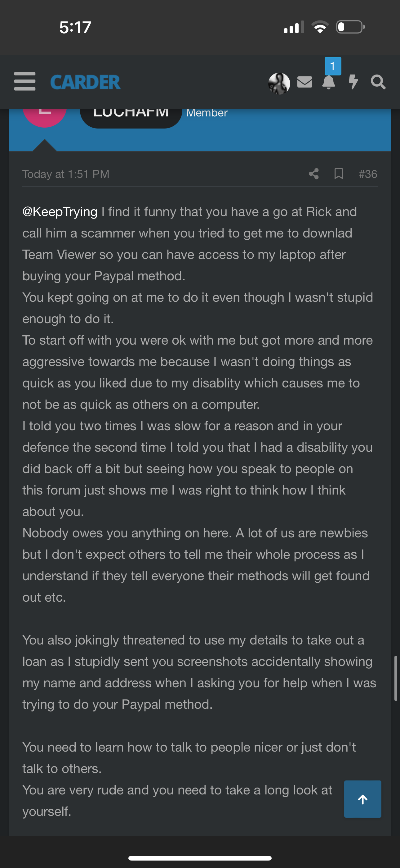Tap the Member user title label
This screenshot has width=400, height=868.
click(207, 113)
